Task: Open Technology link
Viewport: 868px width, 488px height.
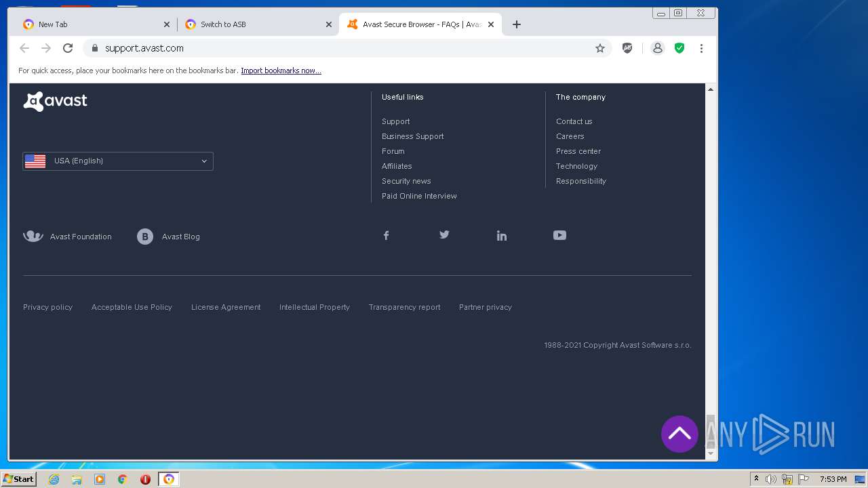Action: pos(576,166)
